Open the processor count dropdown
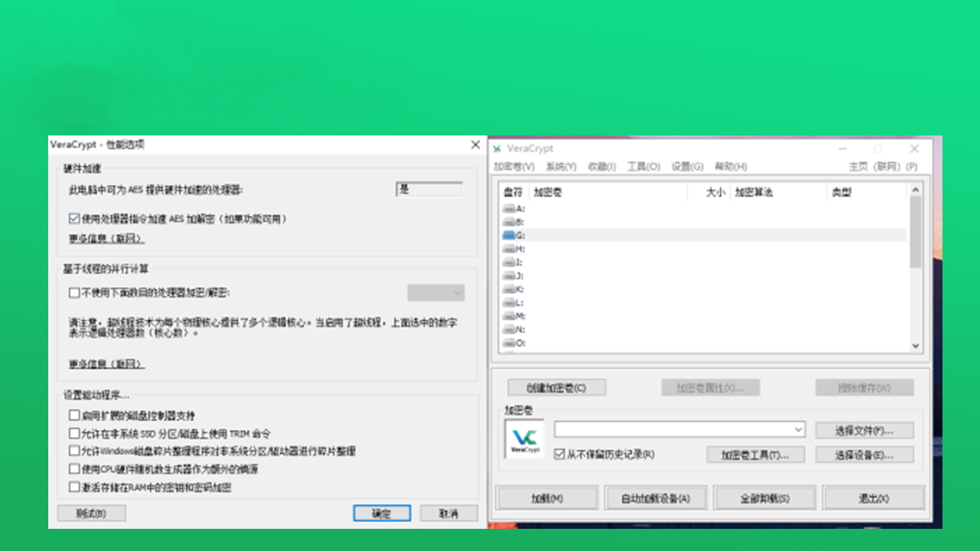The image size is (980, 551). 436,292
